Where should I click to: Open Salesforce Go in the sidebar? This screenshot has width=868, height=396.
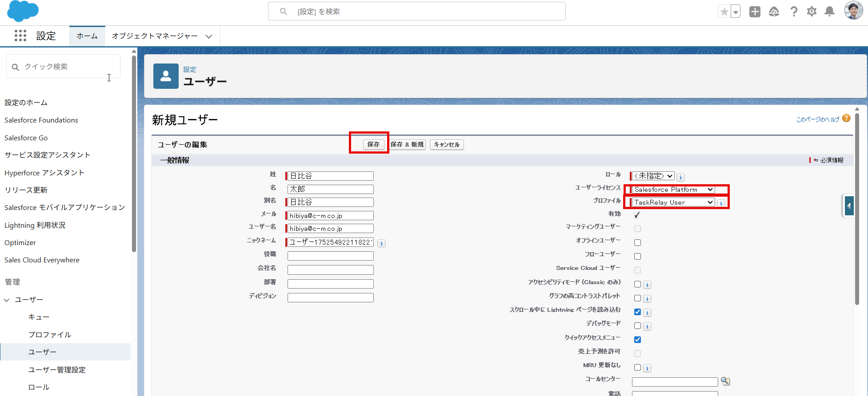26,138
